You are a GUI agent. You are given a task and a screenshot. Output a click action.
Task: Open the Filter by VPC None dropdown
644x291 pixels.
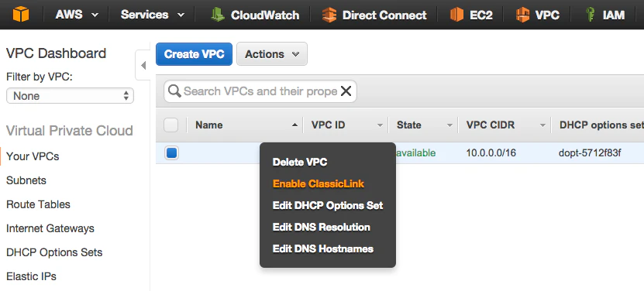70,96
